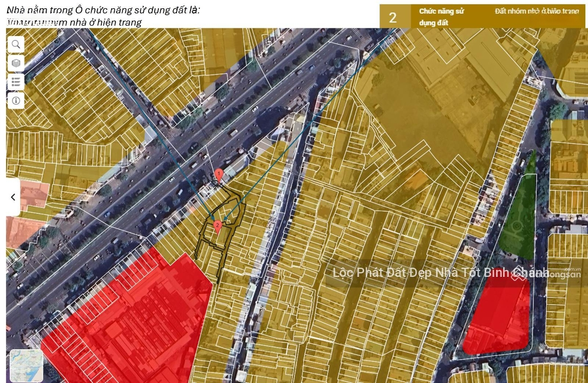This screenshot has width=588, height=383.
Task: Click red location marker number 1
Action: pyautogui.click(x=219, y=175)
